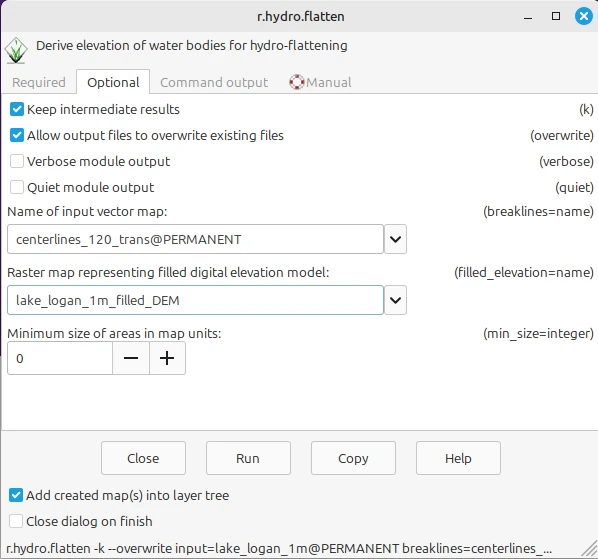Viewport: 598px width, 559px height.
Task: Open the filled elevation raster dropdown
Action: (395, 300)
